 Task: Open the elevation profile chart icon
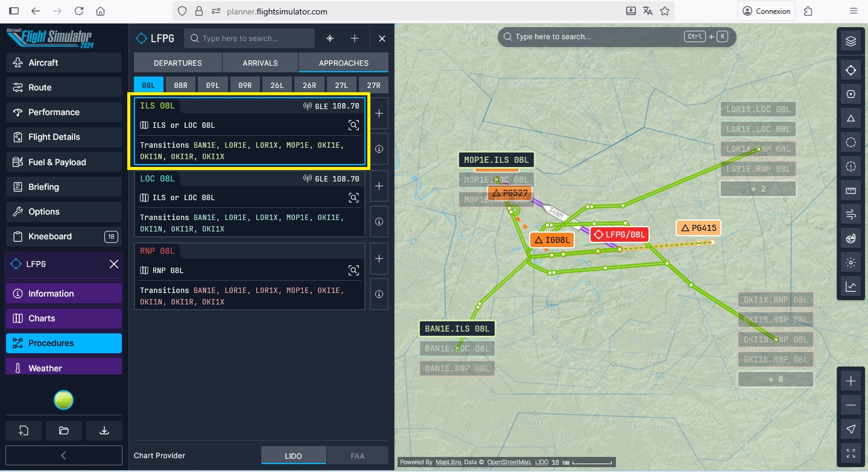pyautogui.click(x=851, y=286)
